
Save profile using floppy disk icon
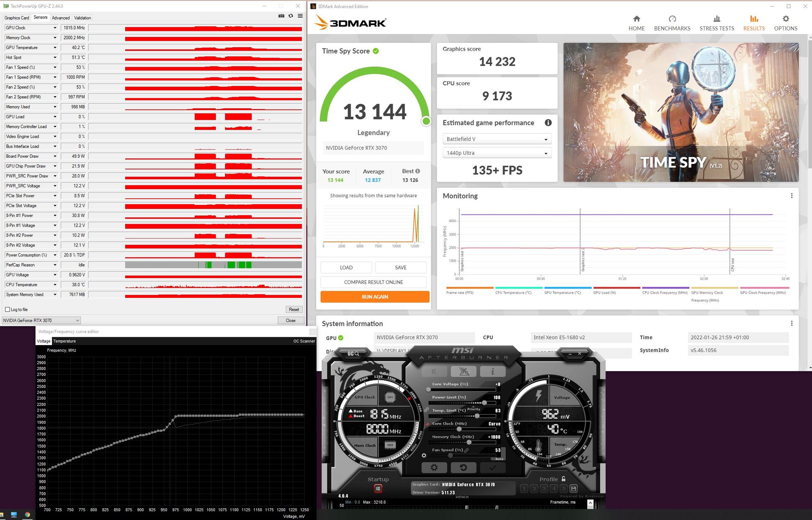click(574, 488)
